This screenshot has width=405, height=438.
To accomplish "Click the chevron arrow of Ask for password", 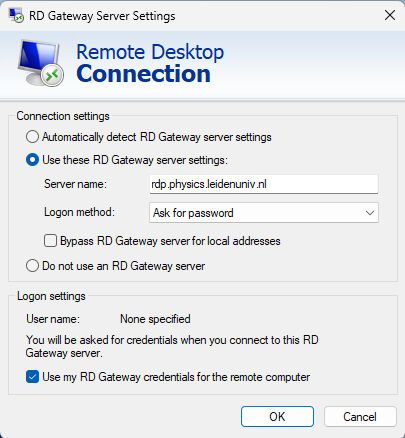I will pos(370,213).
